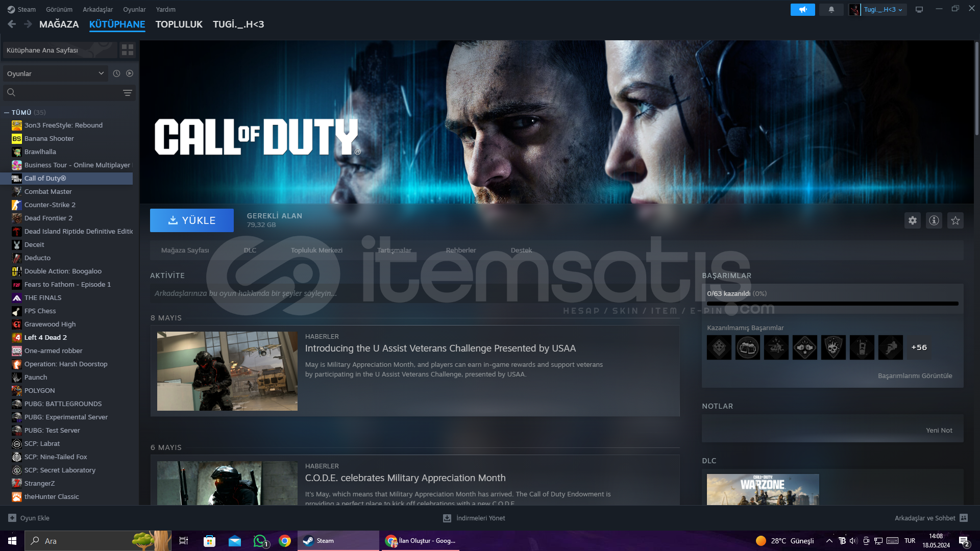The height and width of the screenshot is (551, 980).
Task: Show hidden system tray icons chevron
Action: 829,541
